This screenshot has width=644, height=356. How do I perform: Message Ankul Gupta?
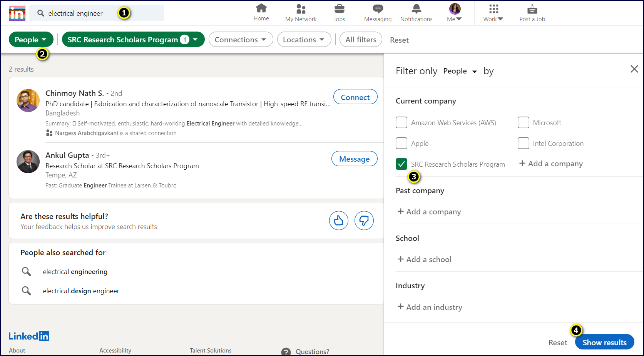coord(354,159)
